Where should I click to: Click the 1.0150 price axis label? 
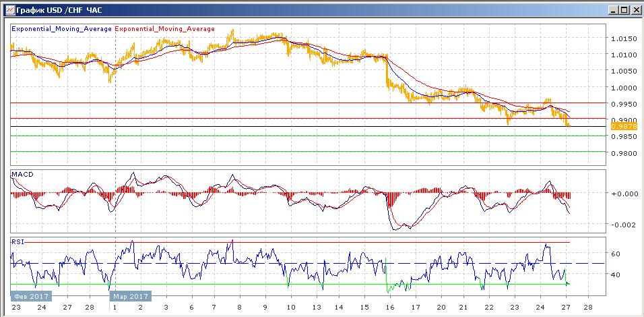pos(624,39)
